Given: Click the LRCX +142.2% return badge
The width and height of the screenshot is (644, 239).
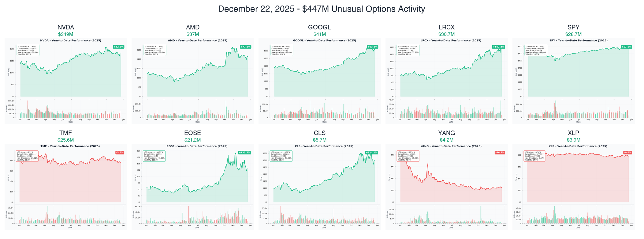Looking at the screenshot, I should coord(498,47).
